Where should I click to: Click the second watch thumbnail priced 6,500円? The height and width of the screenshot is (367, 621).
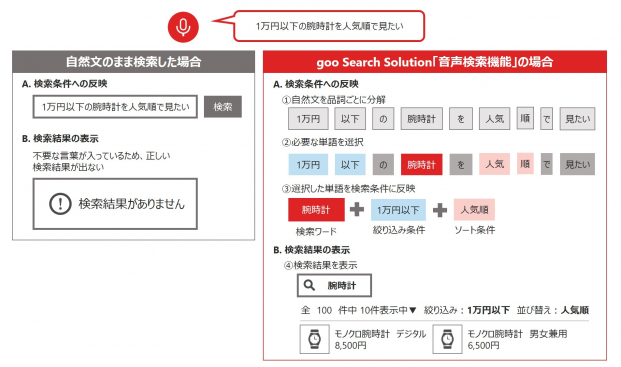(x=447, y=339)
